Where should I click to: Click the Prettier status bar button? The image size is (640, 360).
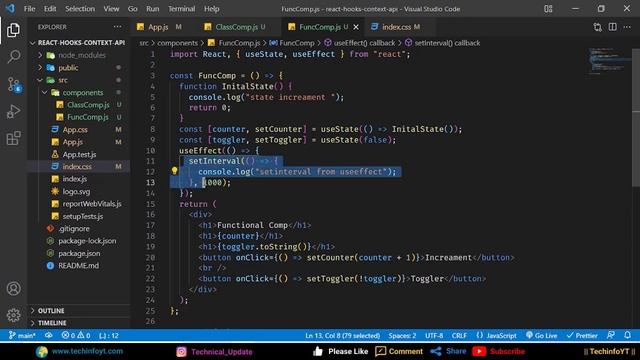(x=582, y=336)
